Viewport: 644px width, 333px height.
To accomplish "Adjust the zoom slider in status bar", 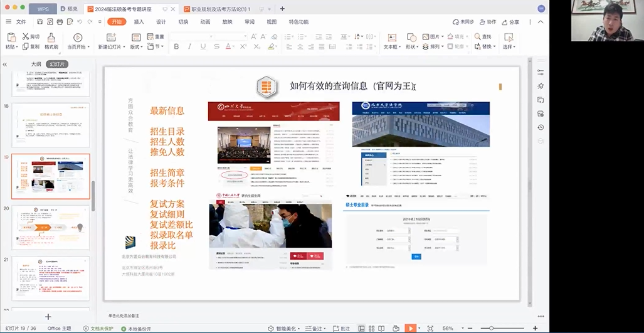I will coord(491,328).
